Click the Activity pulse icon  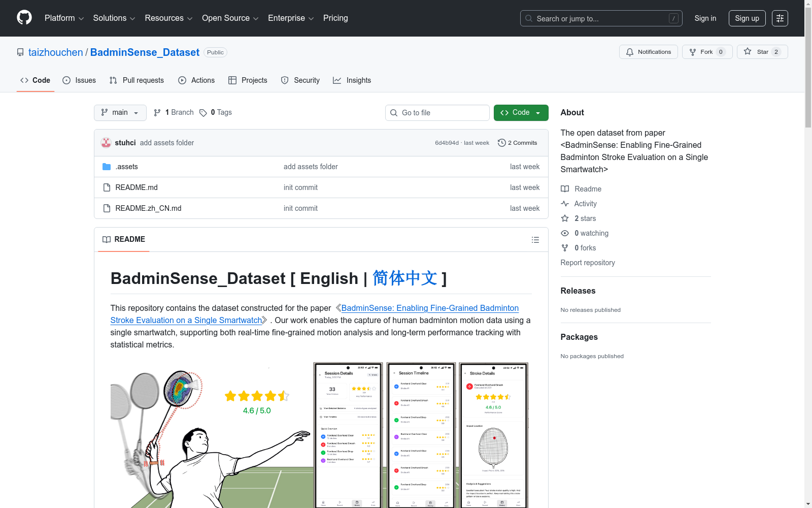pos(565,204)
